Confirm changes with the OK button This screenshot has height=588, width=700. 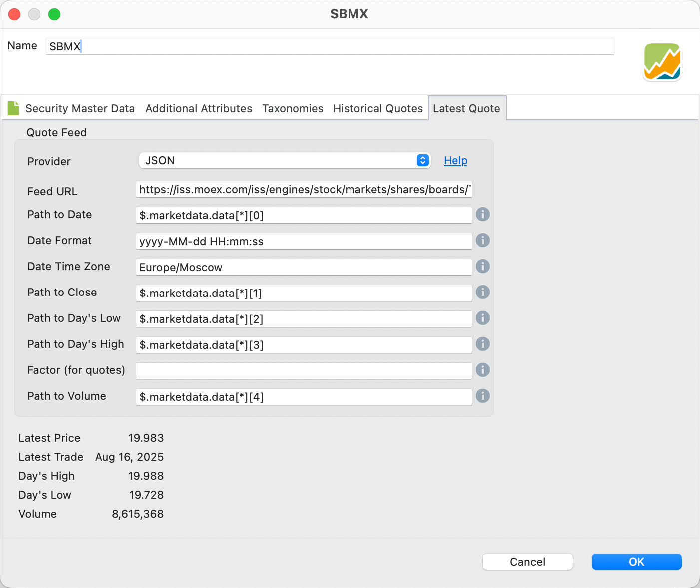[637, 562]
